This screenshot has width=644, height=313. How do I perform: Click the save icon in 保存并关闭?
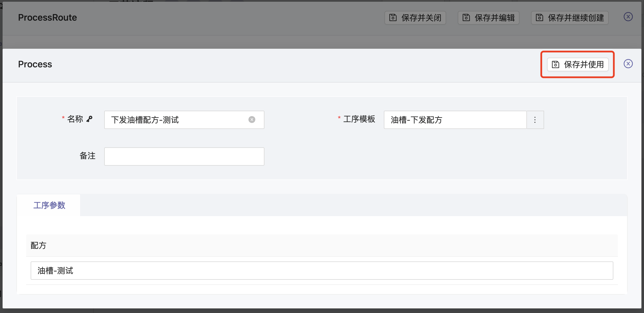(x=393, y=18)
